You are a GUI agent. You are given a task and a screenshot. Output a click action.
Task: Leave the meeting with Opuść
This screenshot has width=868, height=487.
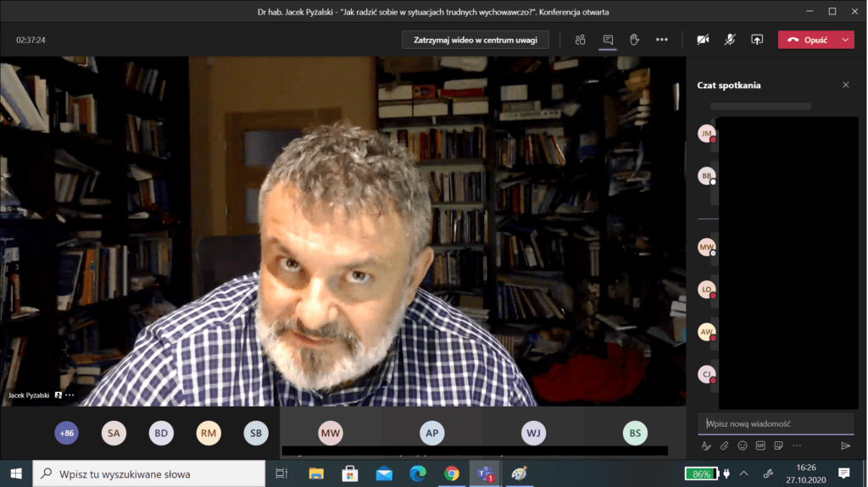click(806, 40)
